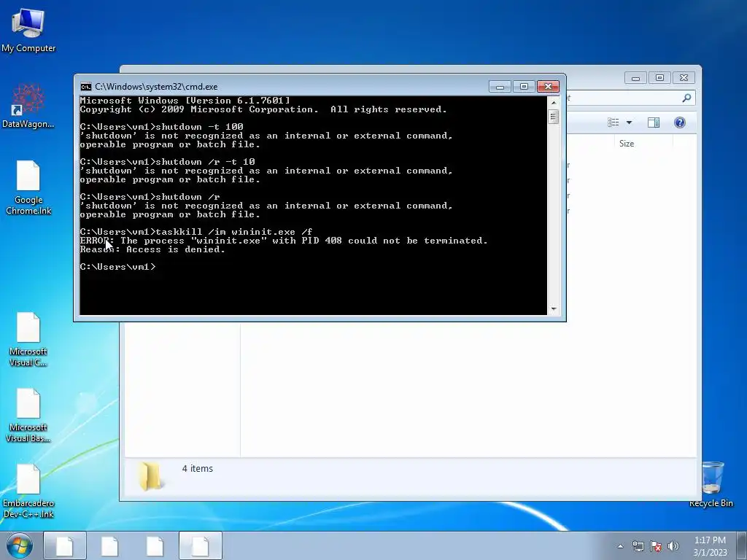Click the folder icon in Explorer details pane
Screen dimensions: 747x560
pyautogui.click(x=150, y=475)
